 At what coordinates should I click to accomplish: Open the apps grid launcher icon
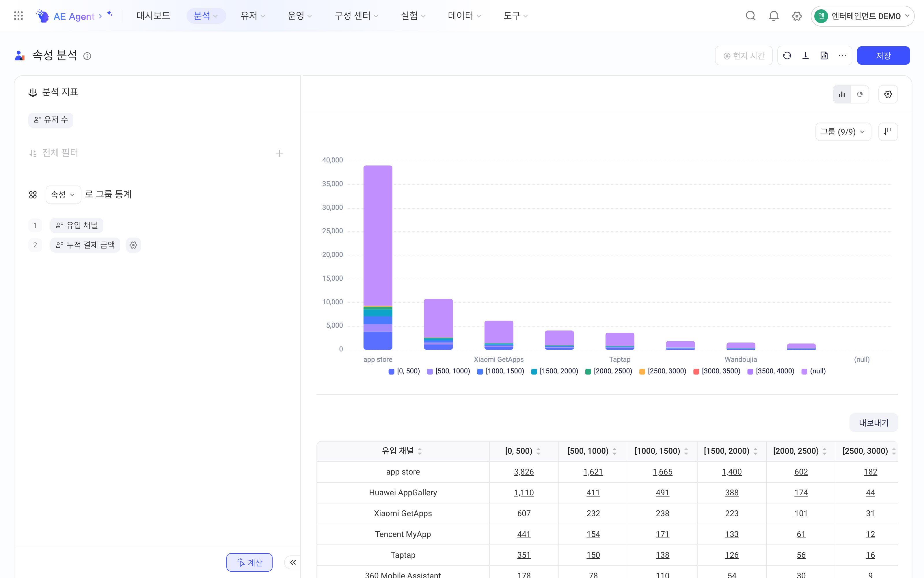[x=18, y=16]
